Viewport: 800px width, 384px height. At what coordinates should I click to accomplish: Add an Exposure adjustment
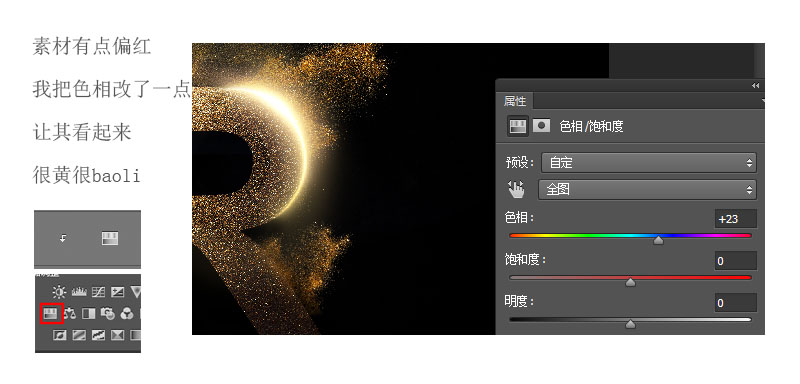pyautogui.click(x=117, y=292)
